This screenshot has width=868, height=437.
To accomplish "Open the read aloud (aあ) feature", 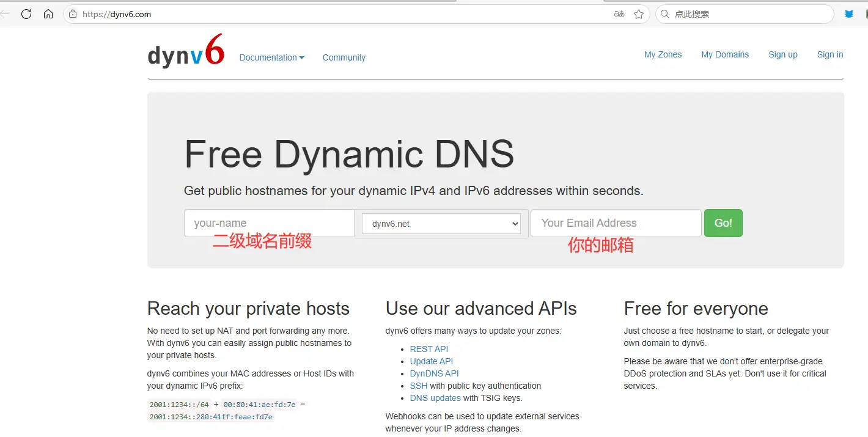I will (x=619, y=13).
